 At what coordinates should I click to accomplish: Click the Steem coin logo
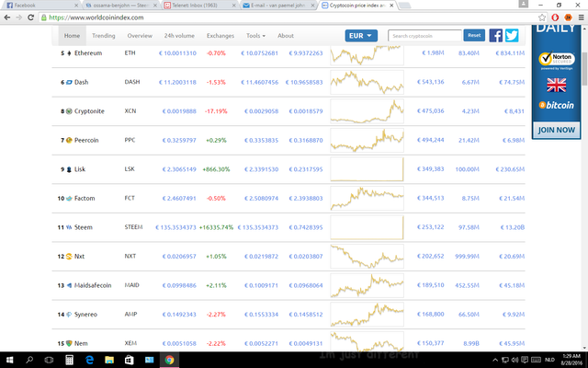click(69, 227)
